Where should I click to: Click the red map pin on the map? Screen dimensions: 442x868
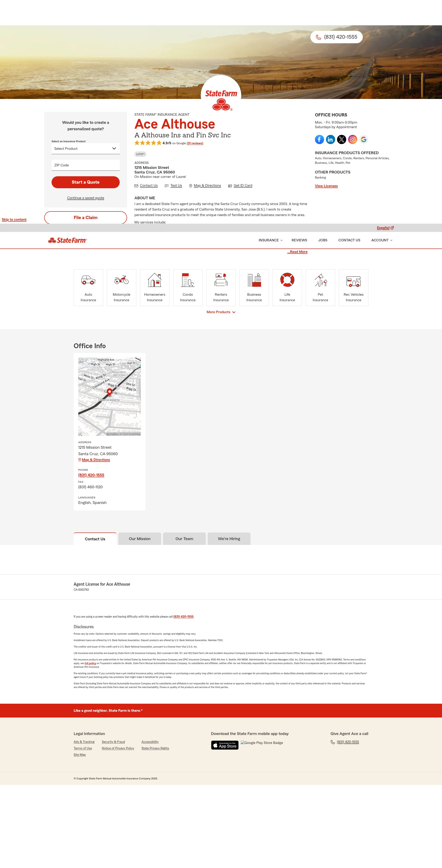click(110, 392)
